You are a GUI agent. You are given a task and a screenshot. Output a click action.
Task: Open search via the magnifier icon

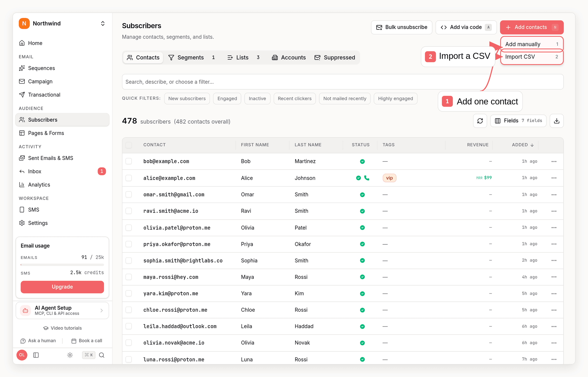click(102, 355)
